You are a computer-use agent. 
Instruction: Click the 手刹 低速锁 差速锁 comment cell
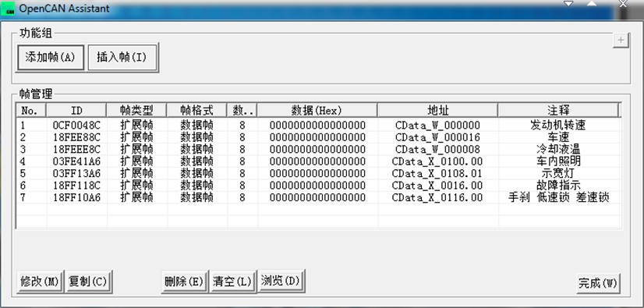(558, 197)
